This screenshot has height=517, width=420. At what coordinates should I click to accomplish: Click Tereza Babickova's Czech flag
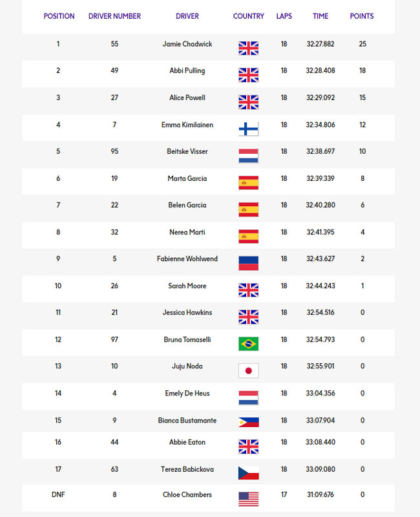[x=249, y=473]
